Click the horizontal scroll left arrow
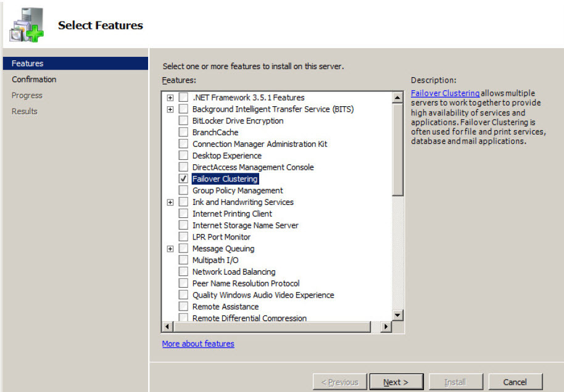Screen dimensions: 564x392 [x=167, y=327]
